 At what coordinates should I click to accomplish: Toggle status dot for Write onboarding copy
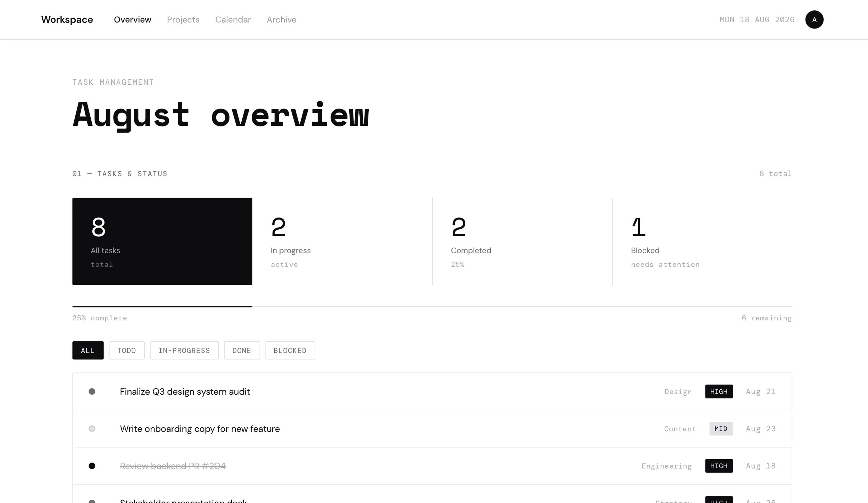click(x=92, y=429)
